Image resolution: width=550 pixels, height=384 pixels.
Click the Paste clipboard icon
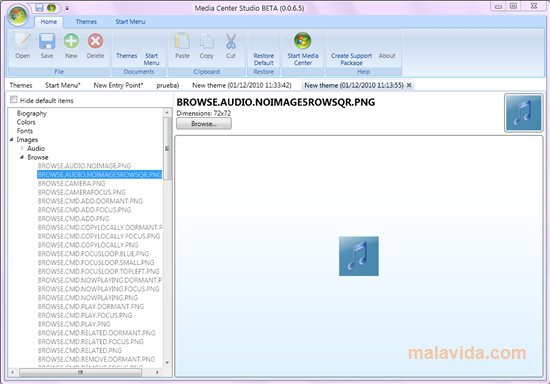[x=182, y=41]
